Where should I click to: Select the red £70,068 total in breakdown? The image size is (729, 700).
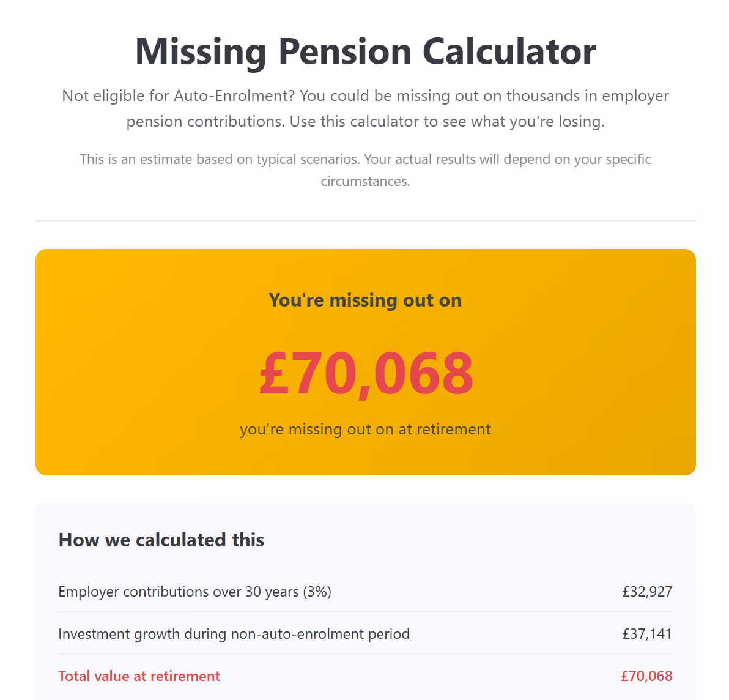[646, 676]
